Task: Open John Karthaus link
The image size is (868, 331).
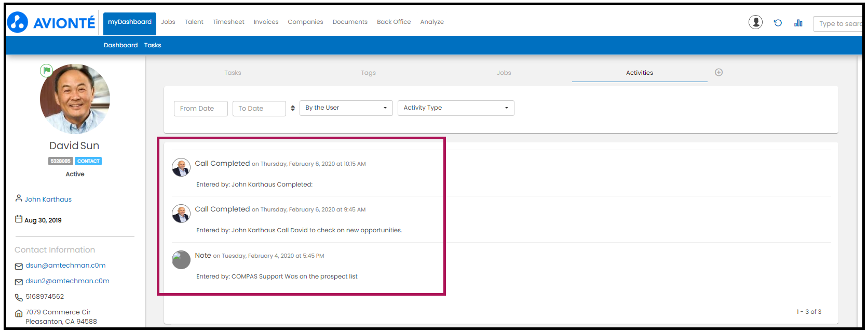Action: pos(48,200)
